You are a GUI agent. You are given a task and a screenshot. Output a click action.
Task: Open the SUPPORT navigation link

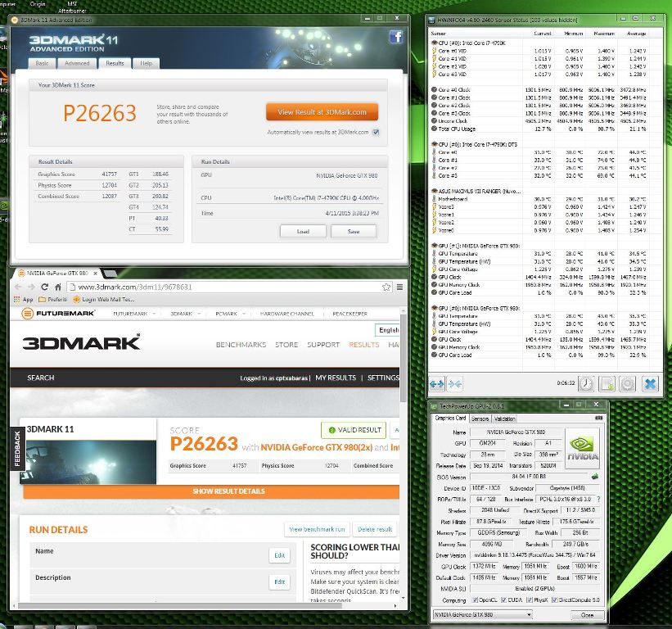(x=323, y=345)
